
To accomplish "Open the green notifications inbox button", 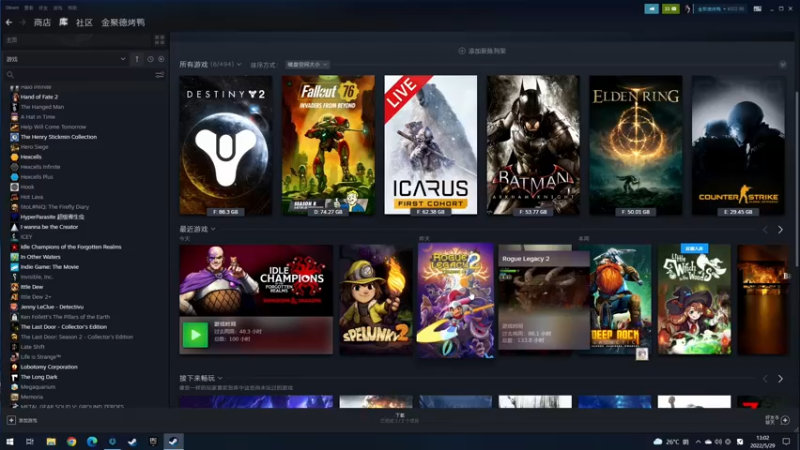I will 670,9.
